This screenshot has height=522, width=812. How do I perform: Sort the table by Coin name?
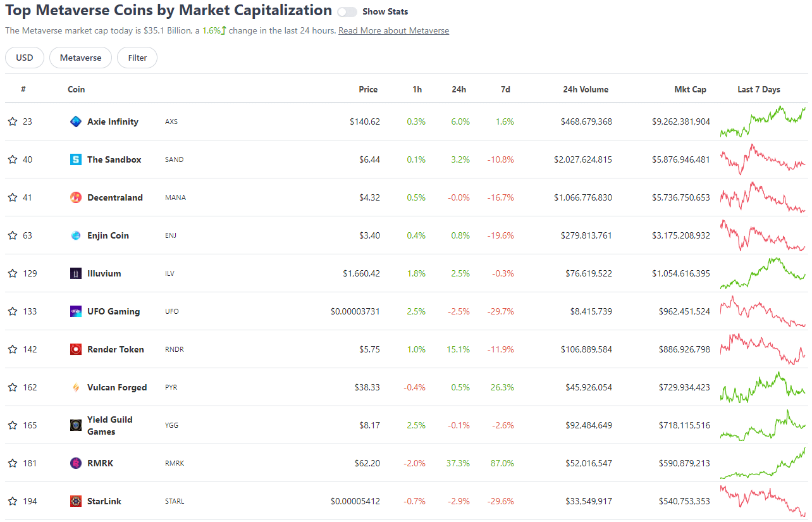(x=77, y=89)
